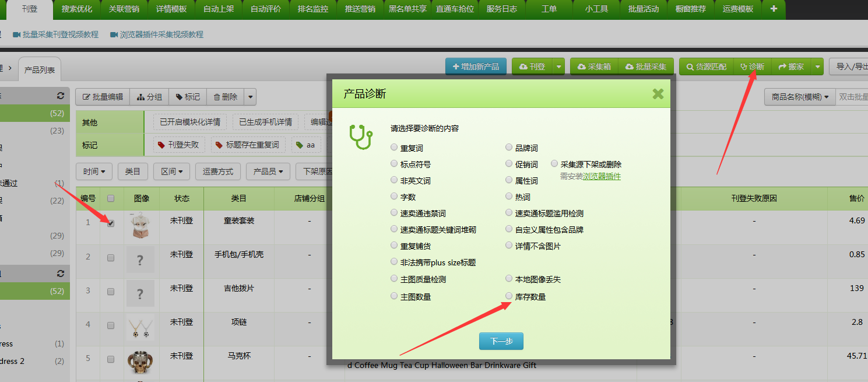This screenshot has height=382, width=868.
Task: Select the 库存数量 radio option
Action: pyautogui.click(x=509, y=296)
